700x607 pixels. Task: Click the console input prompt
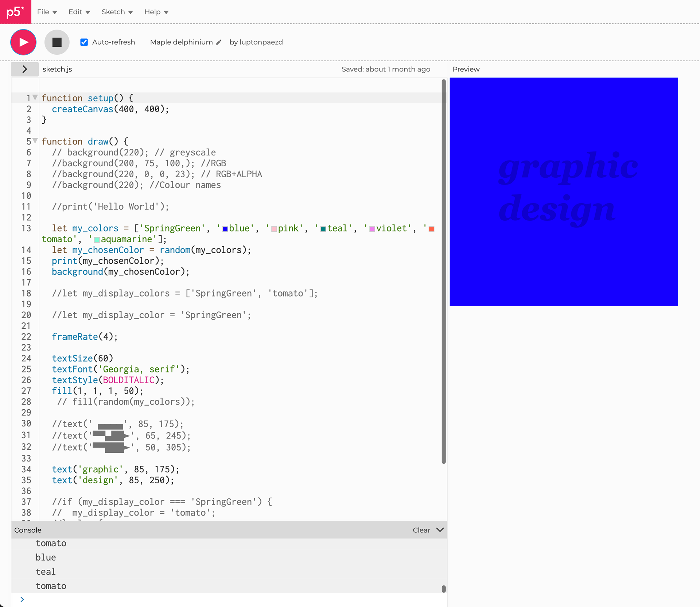click(229, 599)
